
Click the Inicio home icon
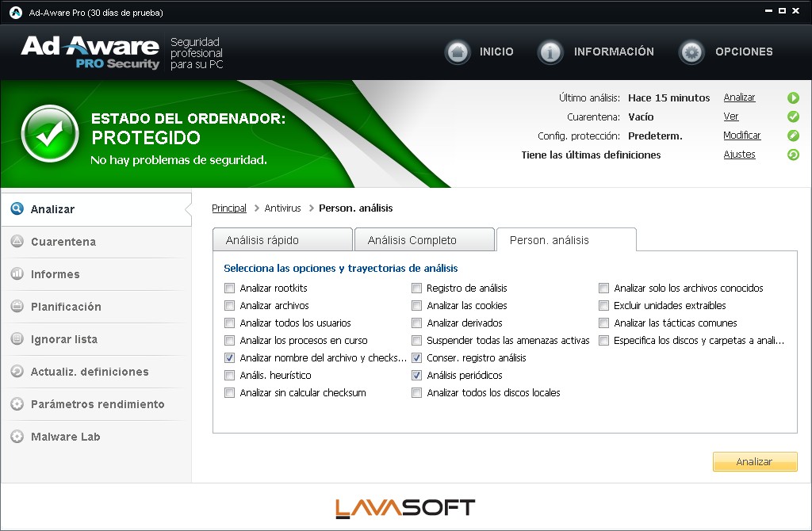coord(458,52)
